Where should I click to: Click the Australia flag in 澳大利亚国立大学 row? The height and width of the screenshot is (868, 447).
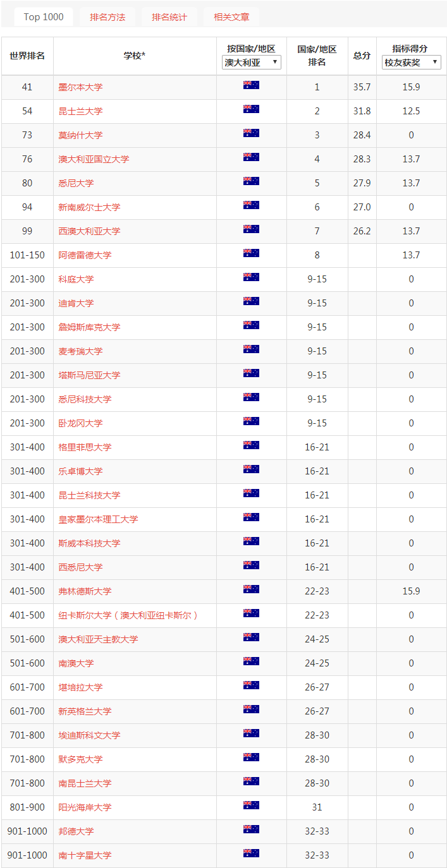tap(251, 157)
